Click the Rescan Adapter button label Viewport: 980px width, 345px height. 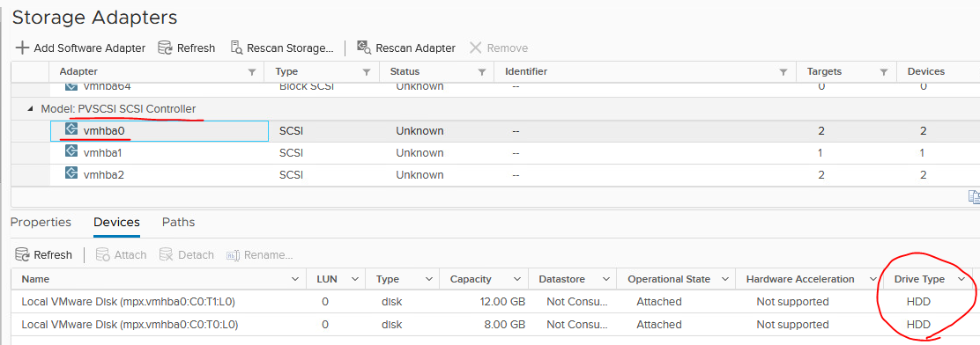click(x=416, y=48)
